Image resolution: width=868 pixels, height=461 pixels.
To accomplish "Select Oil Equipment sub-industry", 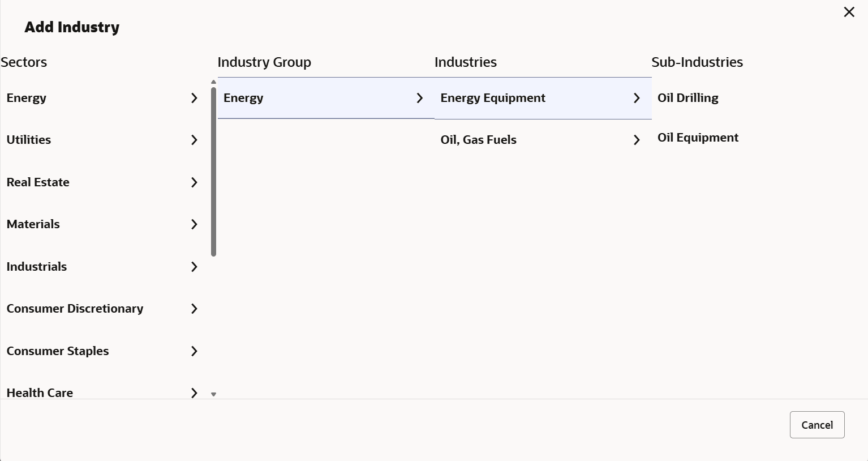I will (x=698, y=138).
